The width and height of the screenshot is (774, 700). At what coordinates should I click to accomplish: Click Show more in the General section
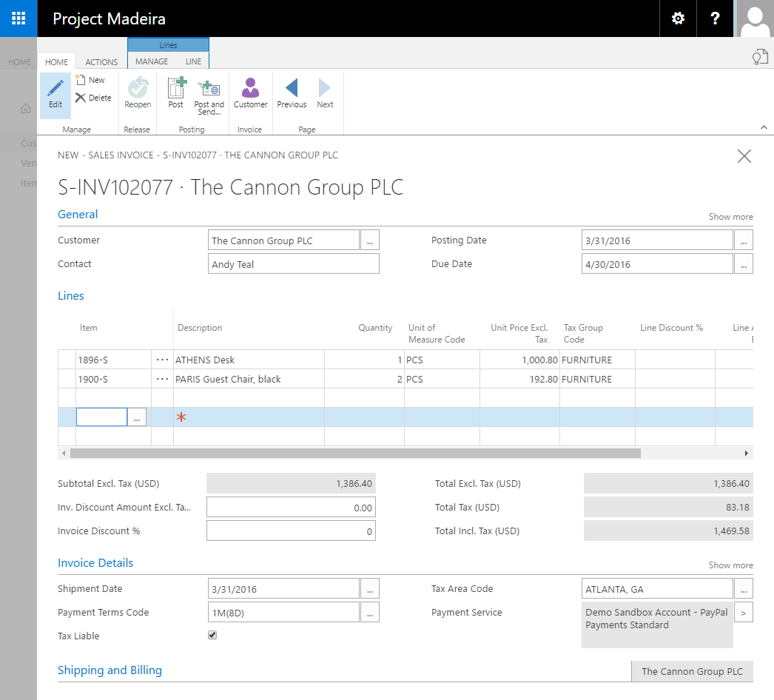point(730,217)
